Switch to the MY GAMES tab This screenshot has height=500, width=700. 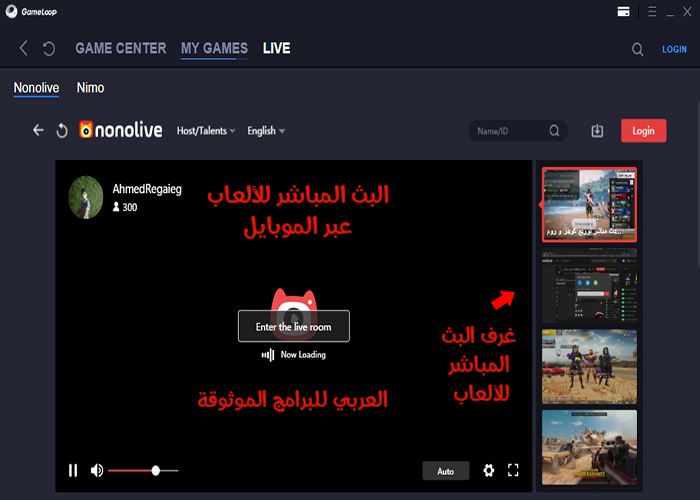pos(214,48)
